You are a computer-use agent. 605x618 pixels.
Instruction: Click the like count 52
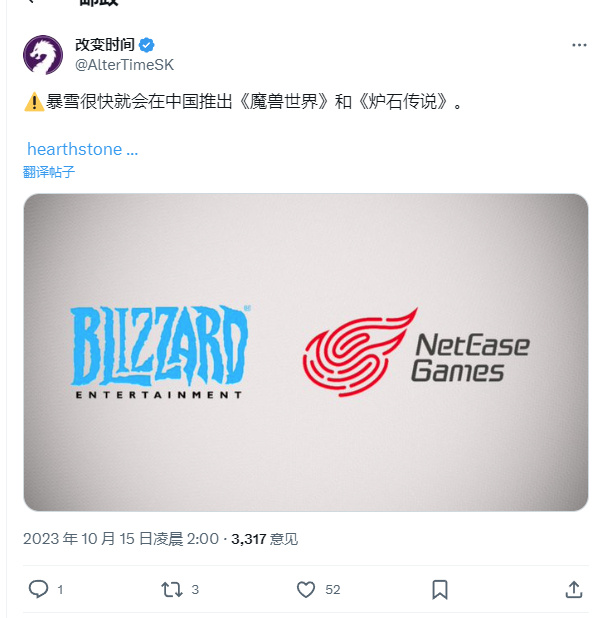pos(333,590)
